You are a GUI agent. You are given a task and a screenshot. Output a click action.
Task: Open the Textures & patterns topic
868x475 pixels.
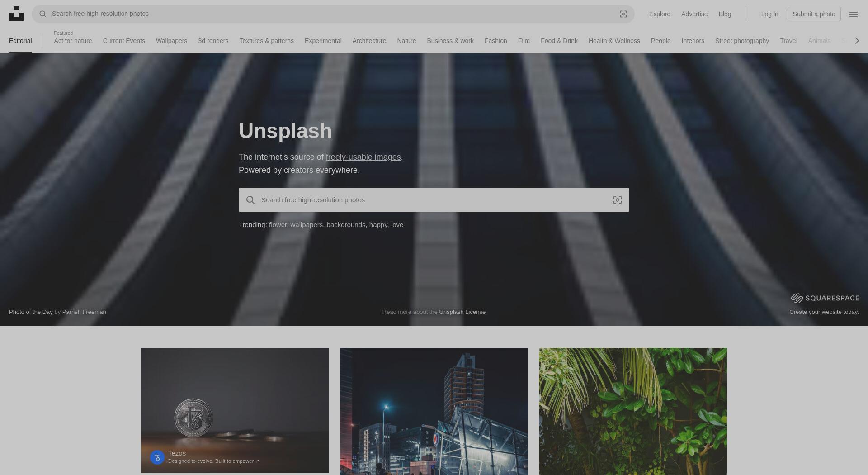pyautogui.click(x=266, y=41)
